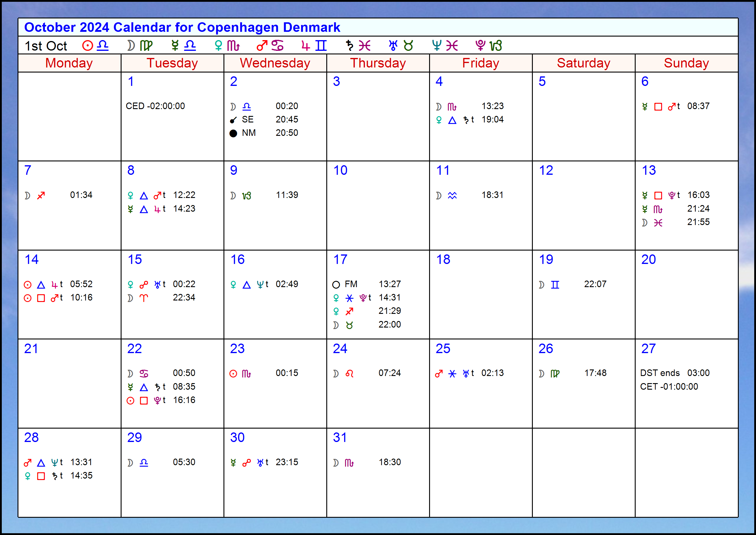Click the time 21:24 on October 13
756x535 pixels.
pyautogui.click(x=698, y=209)
